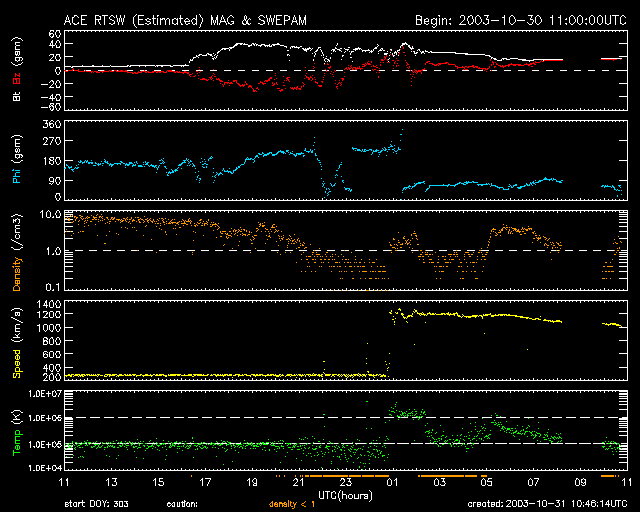Click the "-60" tick on Bt Bz axis
The height and width of the screenshot is (512, 640).
(x=51, y=107)
